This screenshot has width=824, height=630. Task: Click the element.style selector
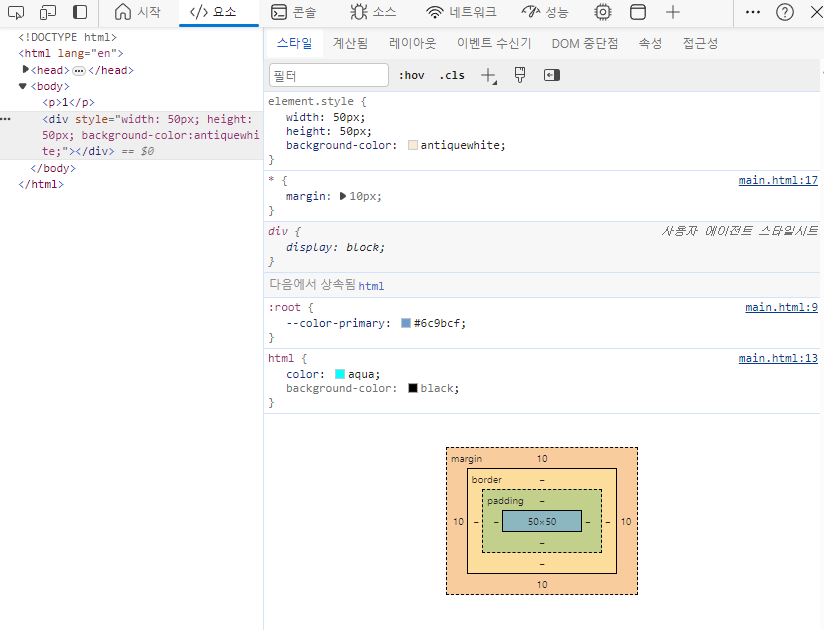(x=311, y=101)
